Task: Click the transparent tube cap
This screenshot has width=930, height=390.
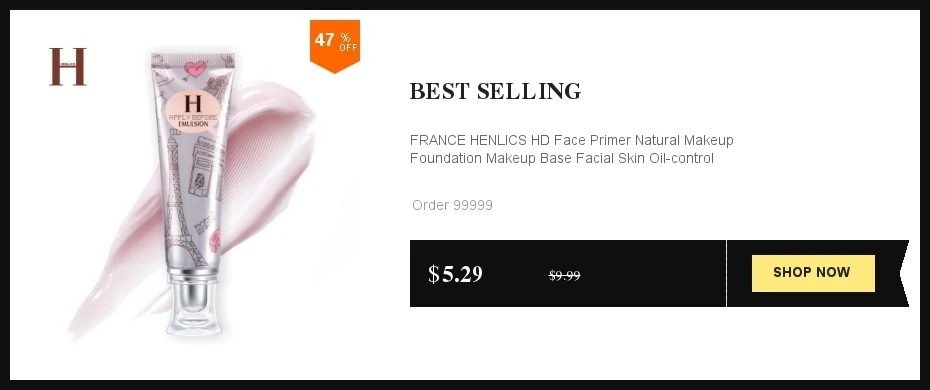Action: [194, 308]
